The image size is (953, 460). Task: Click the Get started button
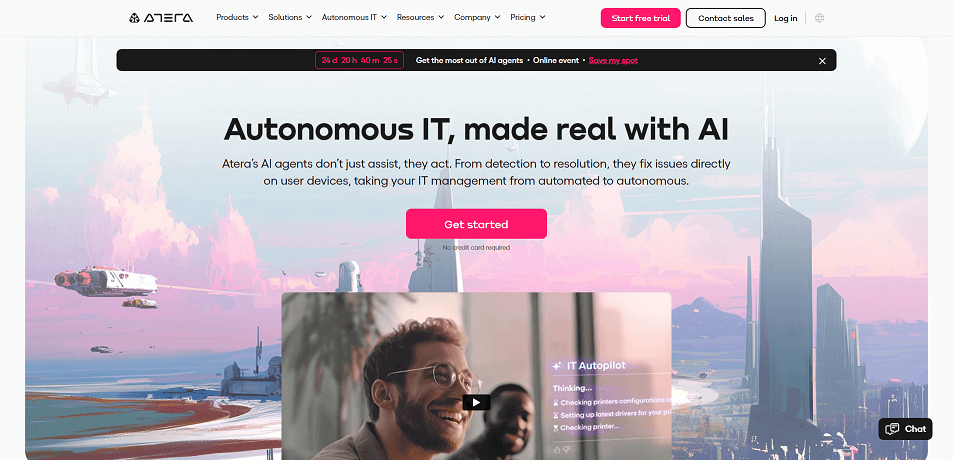point(476,224)
